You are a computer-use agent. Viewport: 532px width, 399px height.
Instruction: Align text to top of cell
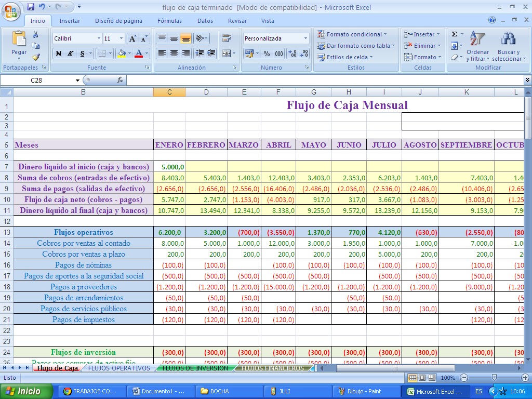point(162,38)
